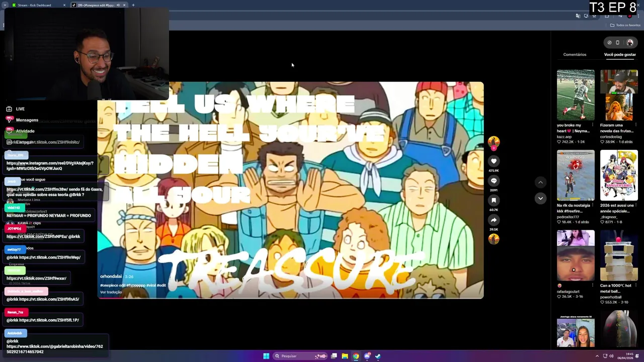The width and height of the screenshot is (644, 362).
Task: Open options menu for 'Fizeram uma novela' video
Action: [x=636, y=125]
